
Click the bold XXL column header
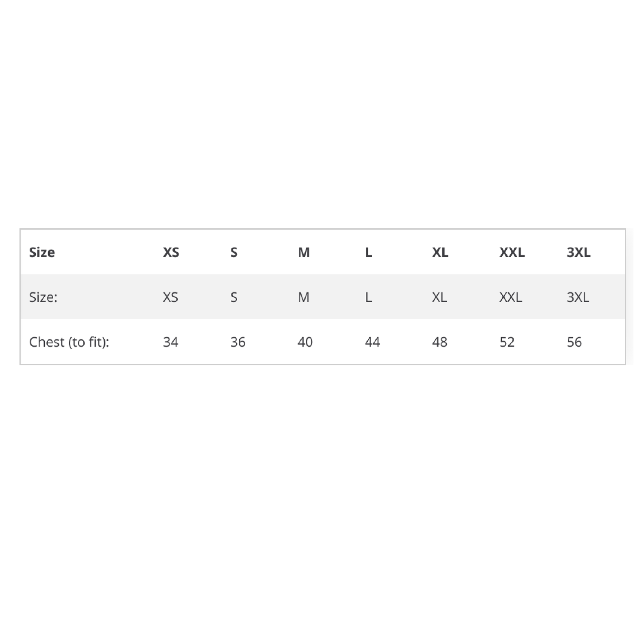pos(512,252)
